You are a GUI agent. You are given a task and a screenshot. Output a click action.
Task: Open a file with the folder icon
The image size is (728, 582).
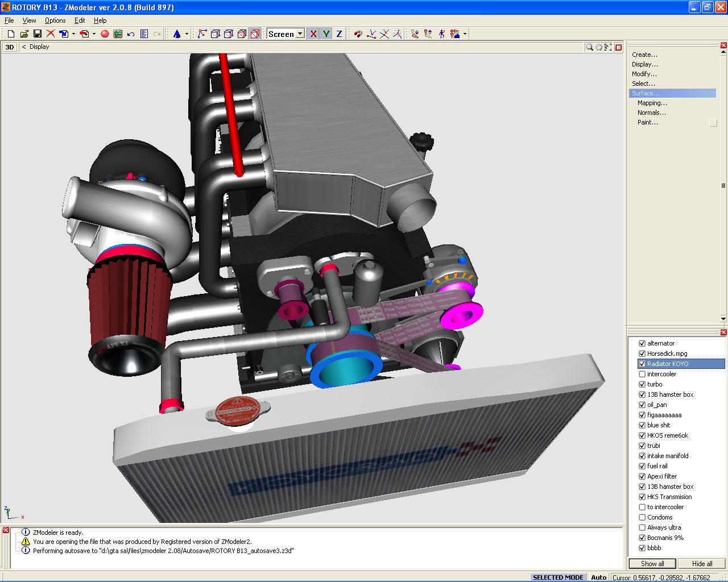pos(24,34)
